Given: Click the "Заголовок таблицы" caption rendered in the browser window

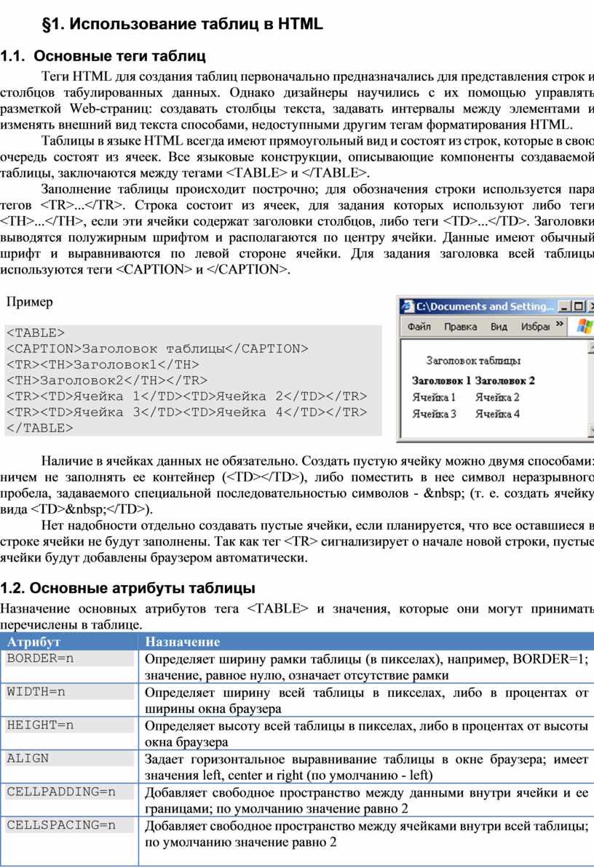Looking at the screenshot, I should coord(473,361).
